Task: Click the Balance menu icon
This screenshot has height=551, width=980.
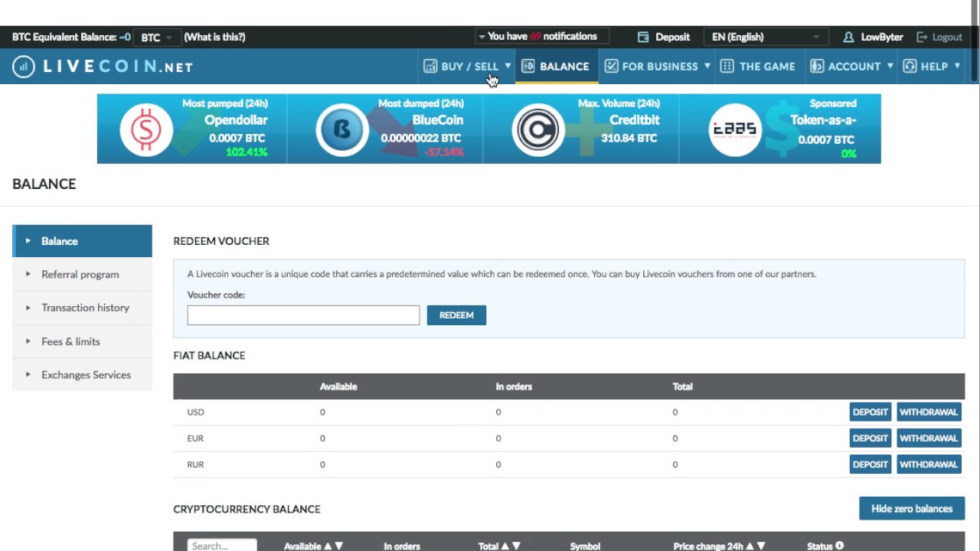Action: click(x=528, y=66)
